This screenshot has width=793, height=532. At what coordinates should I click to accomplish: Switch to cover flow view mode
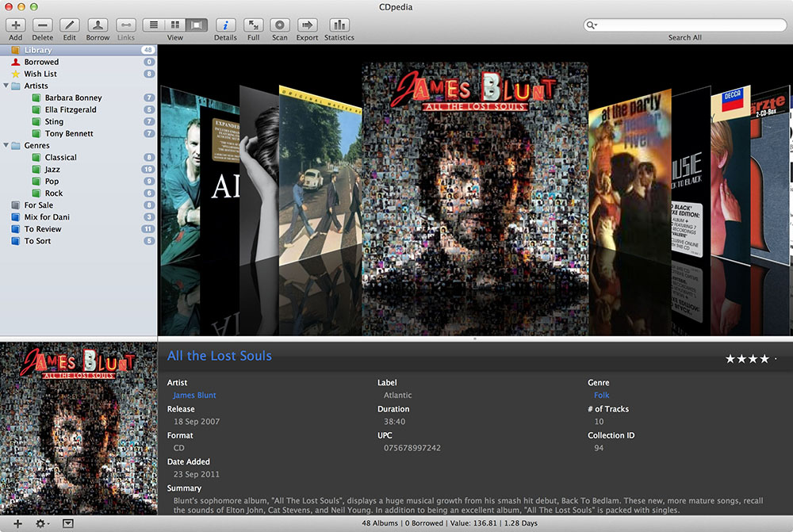(x=196, y=25)
